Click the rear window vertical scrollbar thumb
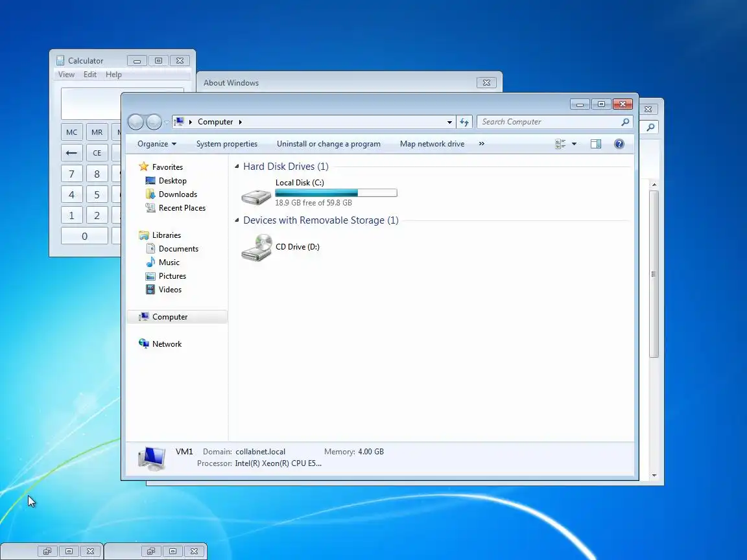This screenshot has width=747, height=560. pos(654,274)
